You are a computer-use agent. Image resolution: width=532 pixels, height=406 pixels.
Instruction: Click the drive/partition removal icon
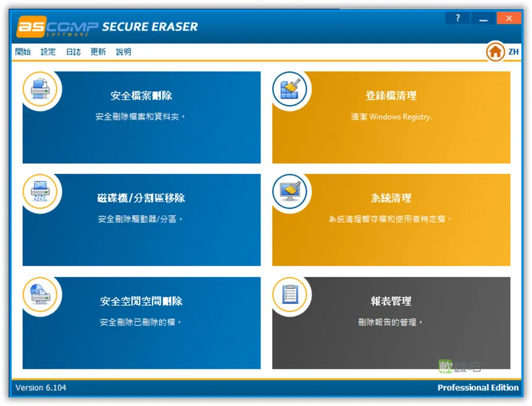coord(40,191)
